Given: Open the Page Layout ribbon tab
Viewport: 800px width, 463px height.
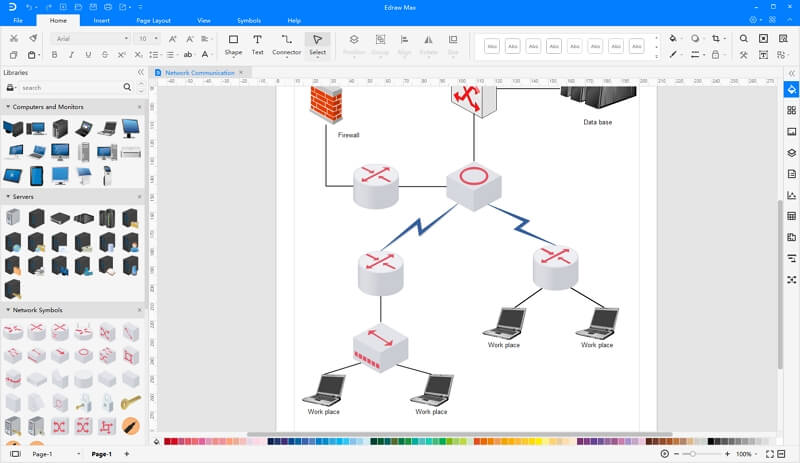Looking at the screenshot, I should pyautogui.click(x=154, y=20).
